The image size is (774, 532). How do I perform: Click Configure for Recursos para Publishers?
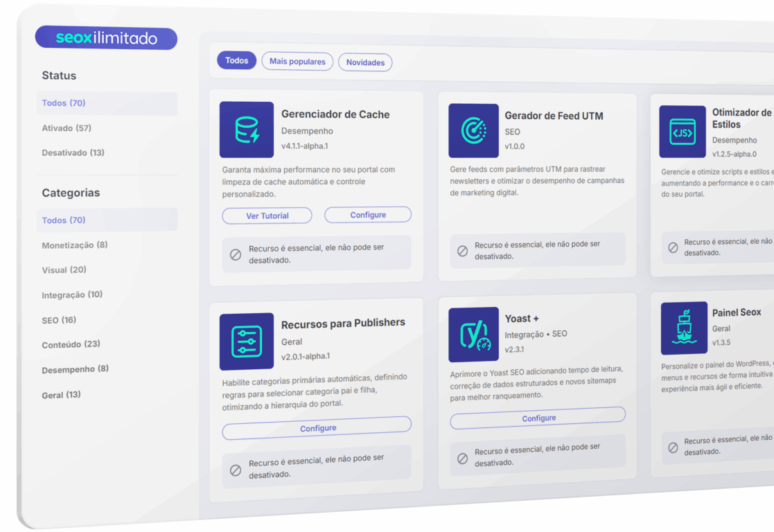tap(317, 429)
